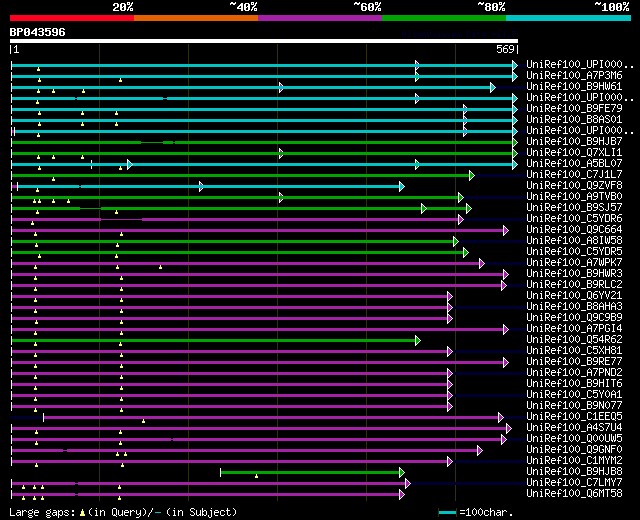
Task: Click the UniRef100_B9HWR3 hit label
Action: click(x=574, y=274)
